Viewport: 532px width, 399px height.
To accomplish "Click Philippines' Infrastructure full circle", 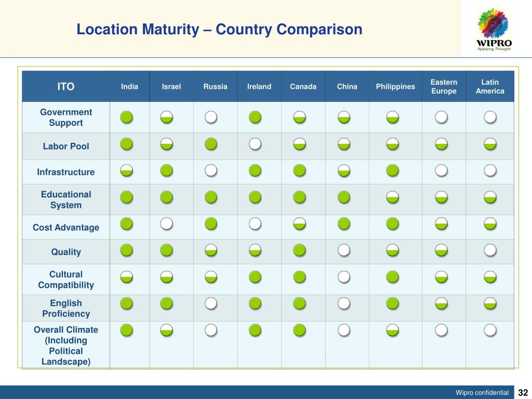I will click(393, 170).
